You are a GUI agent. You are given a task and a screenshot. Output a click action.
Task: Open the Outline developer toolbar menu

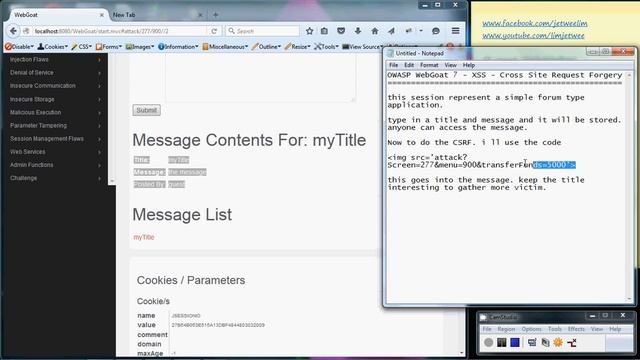pyautogui.click(x=266, y=47)
